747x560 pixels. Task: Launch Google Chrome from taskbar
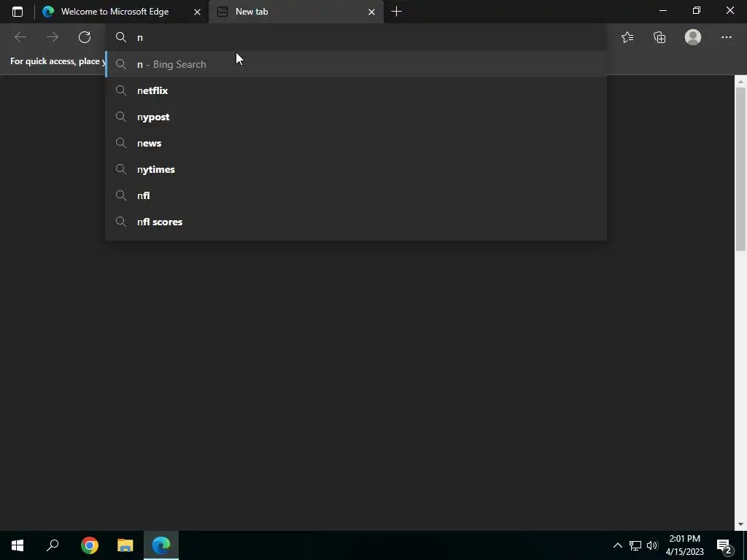[x=89, y=545]
